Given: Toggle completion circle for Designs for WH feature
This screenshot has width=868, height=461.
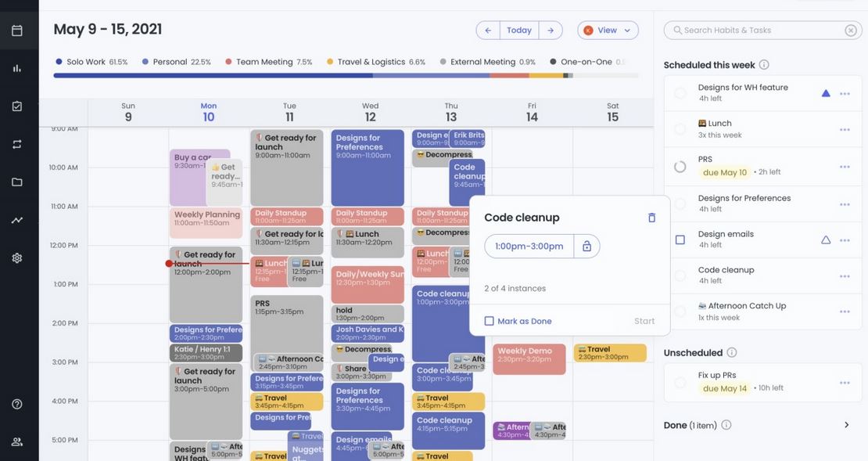Looking at the screenshot, I should point(680,93).
